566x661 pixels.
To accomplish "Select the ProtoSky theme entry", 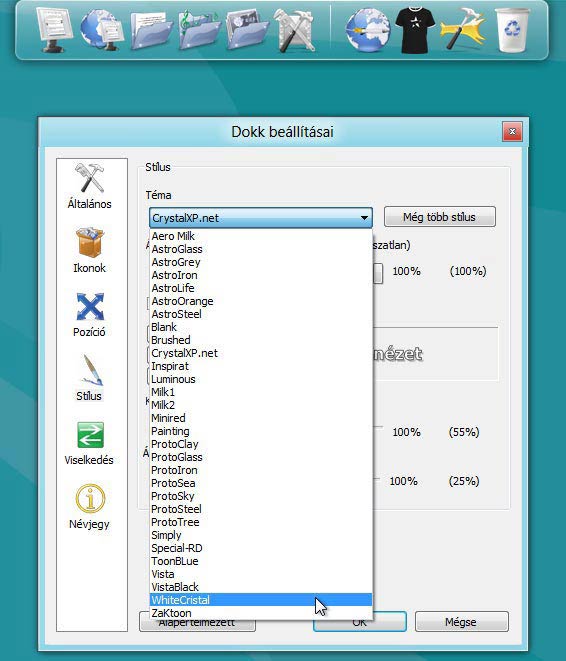I will (x=261, y=496).
